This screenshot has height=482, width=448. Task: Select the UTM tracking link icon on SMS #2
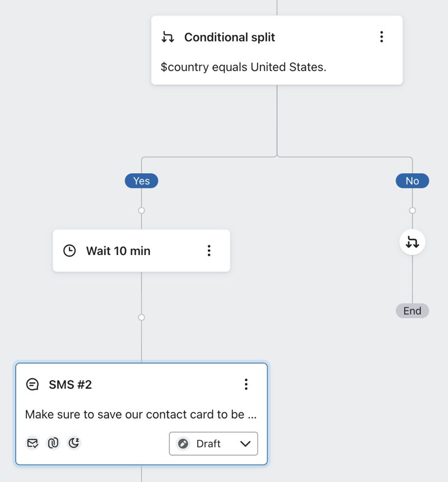pos(53,443)
